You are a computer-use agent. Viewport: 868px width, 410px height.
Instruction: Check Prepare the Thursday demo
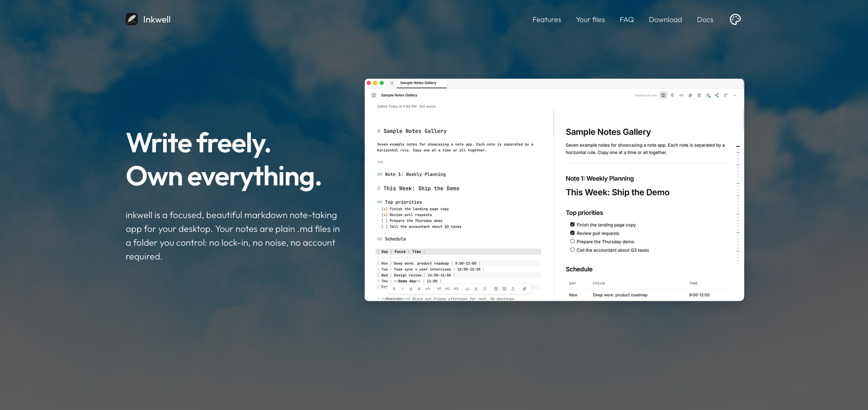pos(572,241)
